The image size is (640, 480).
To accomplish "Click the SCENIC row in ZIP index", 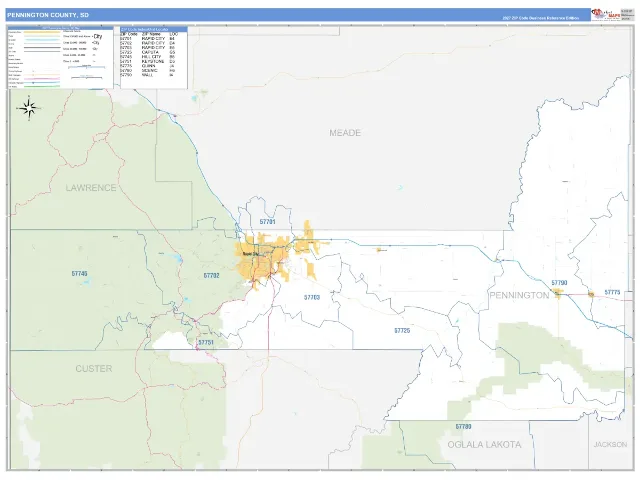I will [148, 71].
